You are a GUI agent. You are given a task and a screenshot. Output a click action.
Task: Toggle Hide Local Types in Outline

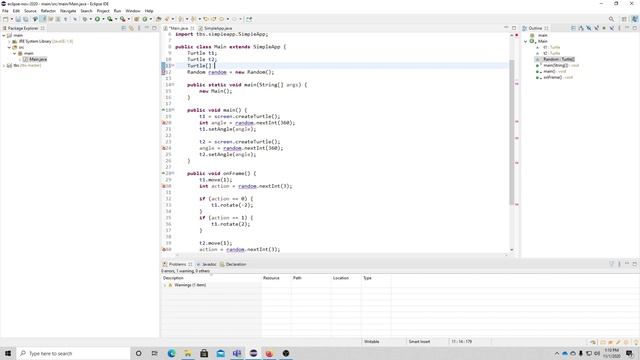[x=611, y=28]
